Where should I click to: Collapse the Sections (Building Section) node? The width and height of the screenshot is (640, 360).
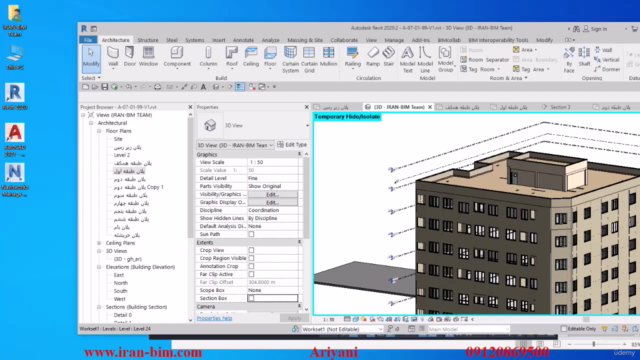(x=99, y=307)
